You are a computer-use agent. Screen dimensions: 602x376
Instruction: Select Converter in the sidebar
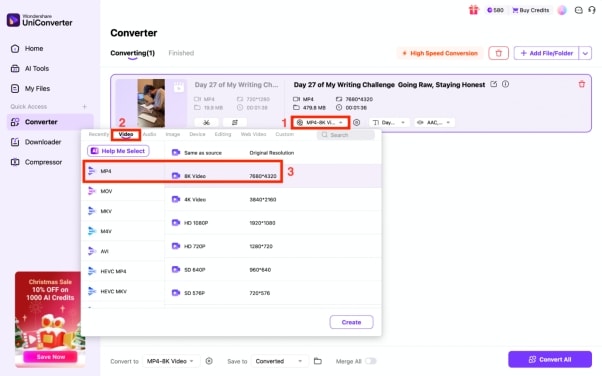coord(50,122)
